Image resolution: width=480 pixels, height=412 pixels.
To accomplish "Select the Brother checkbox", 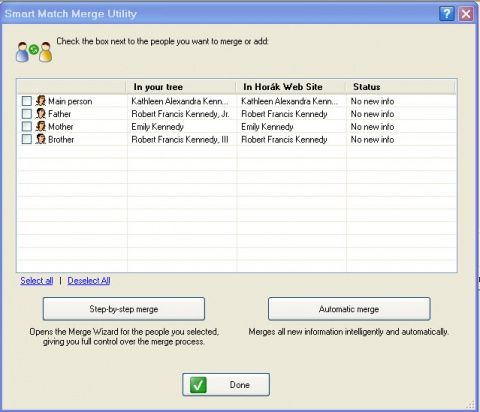I will pyautogui.click(x=27, y=139).
